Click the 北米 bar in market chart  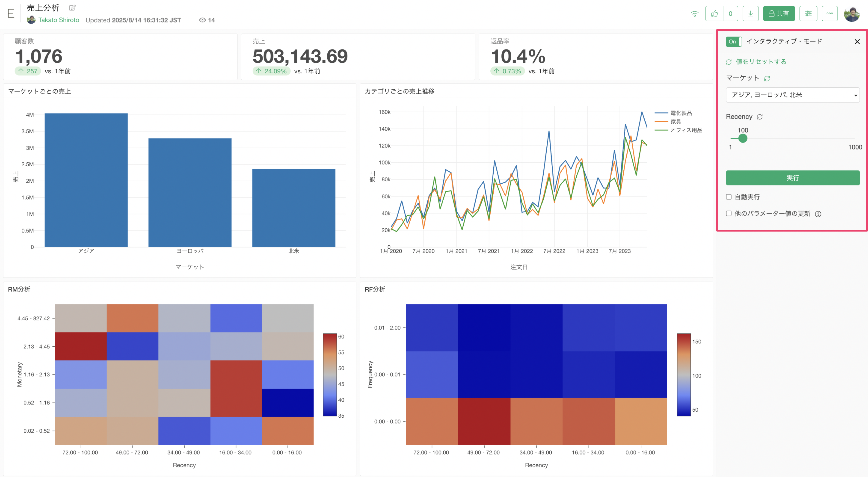click(x=294, y=208)
